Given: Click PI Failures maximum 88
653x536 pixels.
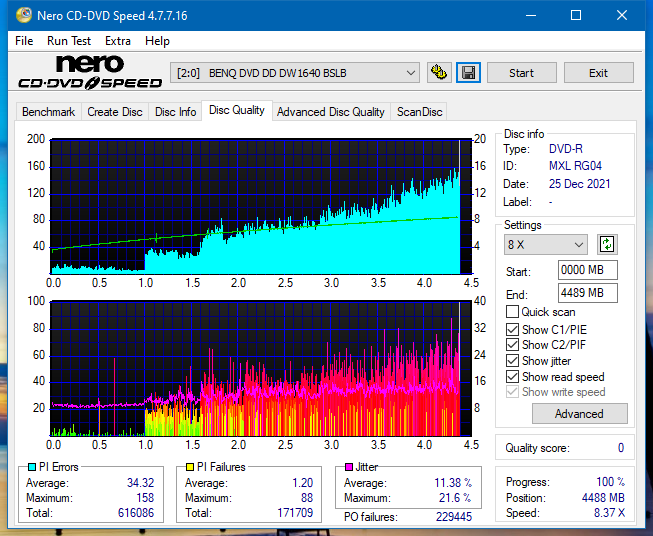Looking at the screenshot, I should 307,498.
